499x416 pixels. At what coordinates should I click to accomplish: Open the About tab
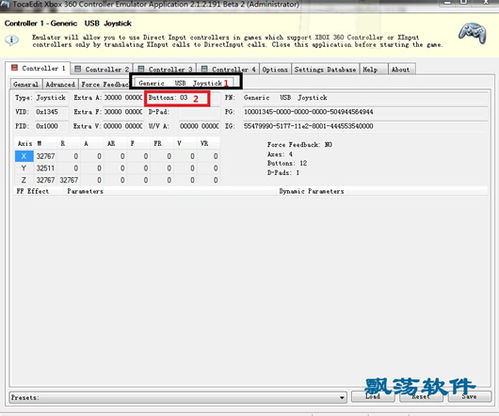tap(401, 69)
